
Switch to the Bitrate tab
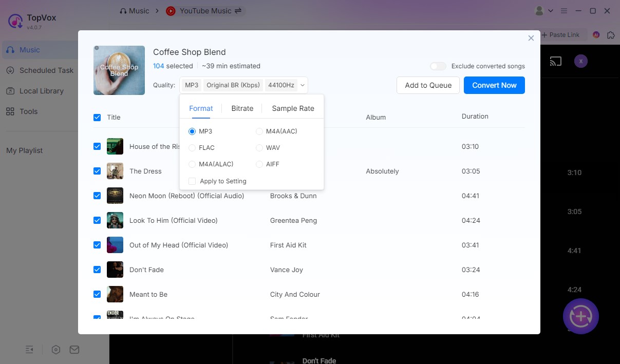242,108
